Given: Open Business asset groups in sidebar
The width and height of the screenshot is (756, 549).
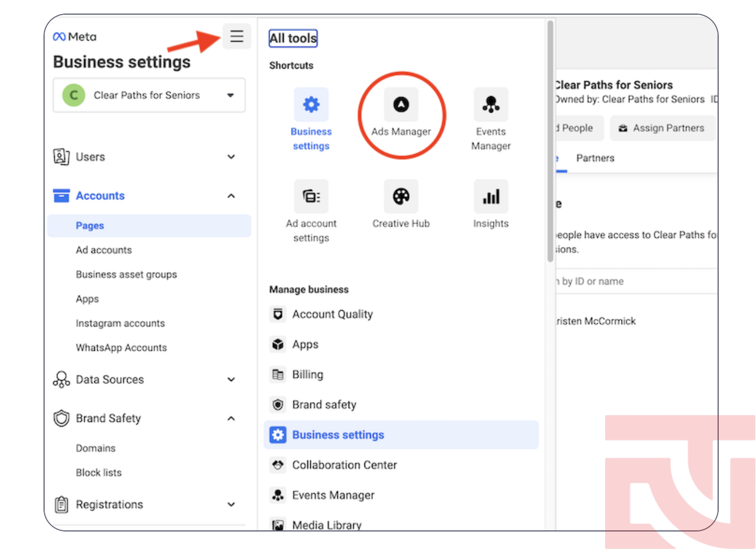Looking at the screenshot, I should point(127,274).
